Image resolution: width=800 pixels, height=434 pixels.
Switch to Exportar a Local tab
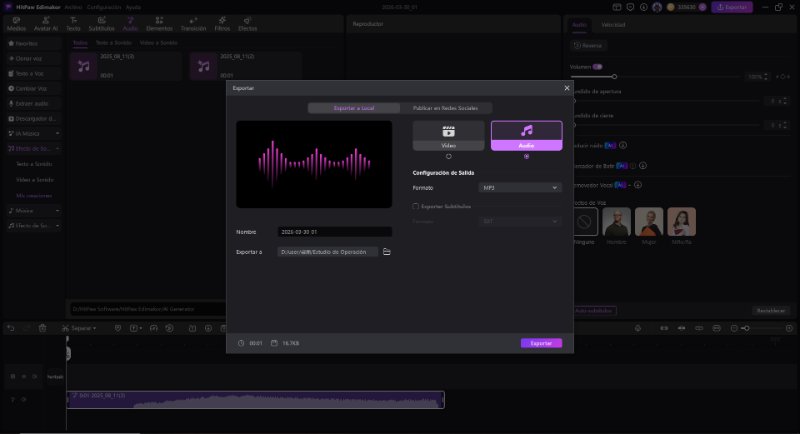(x=354, y=108)
